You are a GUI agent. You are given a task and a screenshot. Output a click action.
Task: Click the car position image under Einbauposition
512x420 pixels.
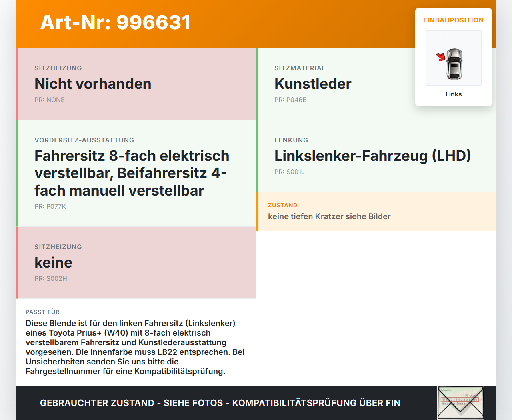tap(454, 58)
